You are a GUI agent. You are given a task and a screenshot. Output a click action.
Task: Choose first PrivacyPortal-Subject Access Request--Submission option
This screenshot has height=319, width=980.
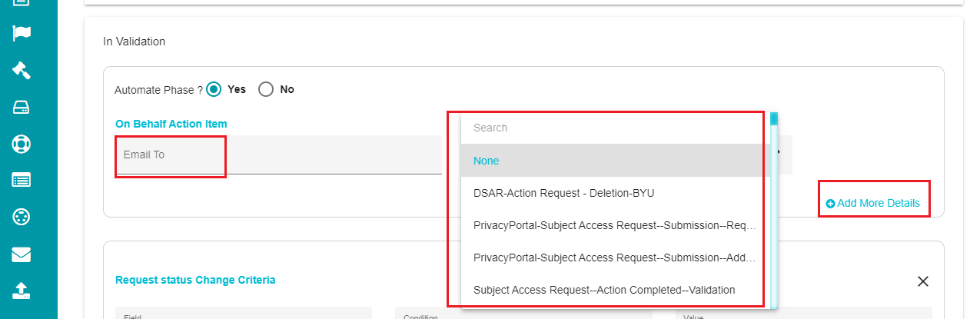pos(615,225)
